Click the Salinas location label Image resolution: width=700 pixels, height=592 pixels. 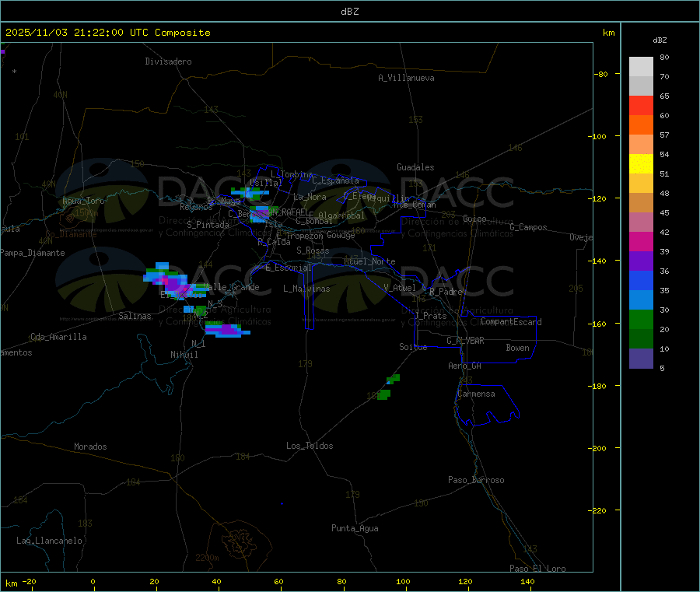click(135, 316)
